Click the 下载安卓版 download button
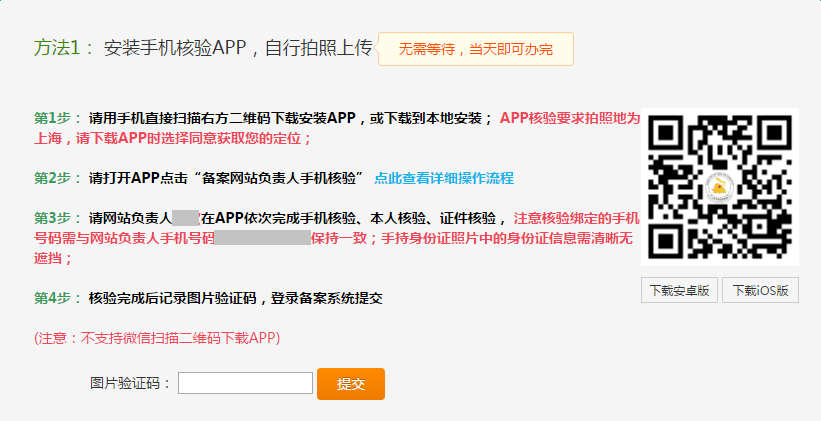Image resolution: width=821 pixels, height=421 pixels. coord(678,291)
